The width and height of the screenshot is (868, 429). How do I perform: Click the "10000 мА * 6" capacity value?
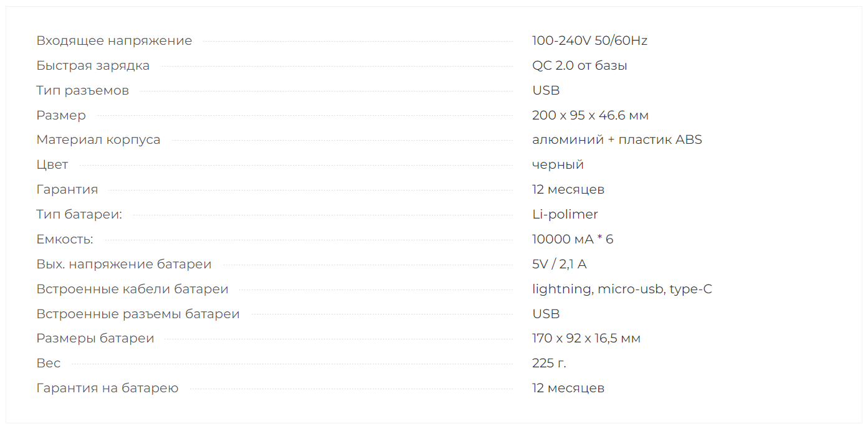pos(573,240)
